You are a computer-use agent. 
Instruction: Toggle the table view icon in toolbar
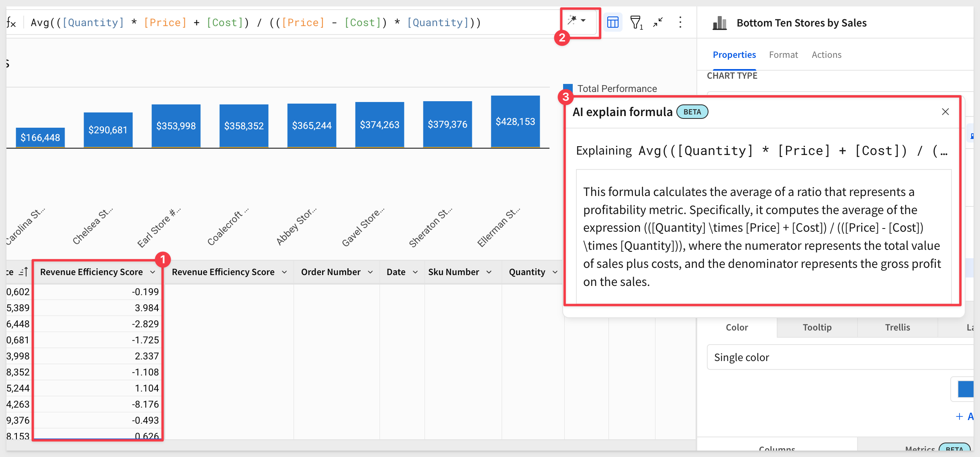(612, 22)
